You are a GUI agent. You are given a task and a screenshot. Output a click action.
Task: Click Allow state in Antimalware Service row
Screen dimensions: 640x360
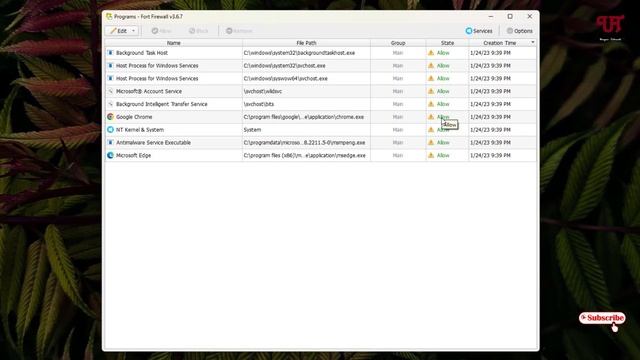pyautogui.click(x=443, y=142)
